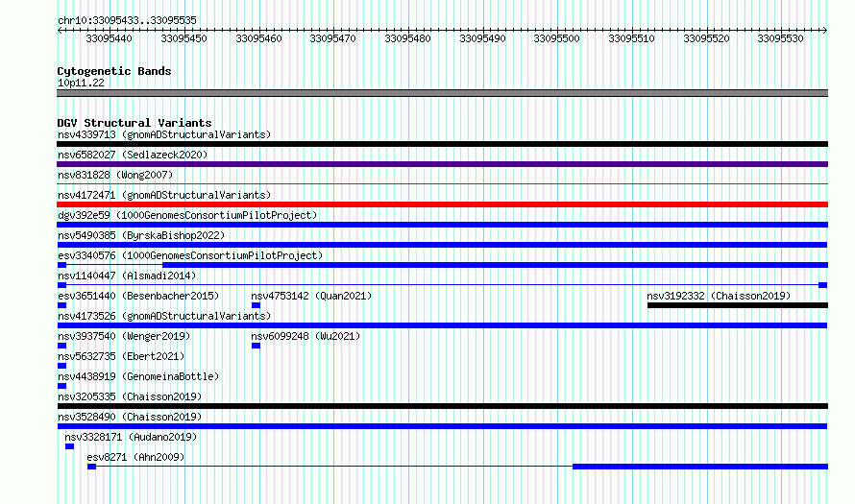The width and height of the screenshot is (855, 504).
Task: Click the 33095530 ruler tick label
Action: click(x=780, y=38)
